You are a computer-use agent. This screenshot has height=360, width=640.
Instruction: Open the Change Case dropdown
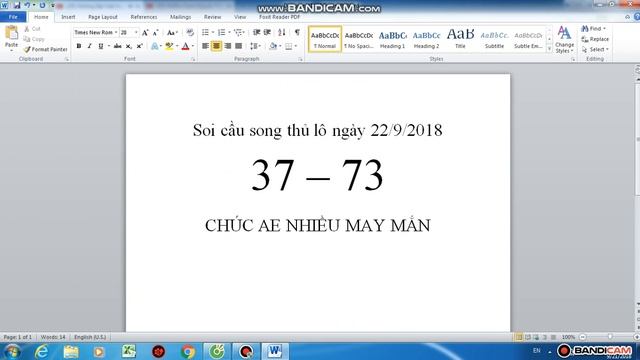pyautogui.click(x=172, y=33)
